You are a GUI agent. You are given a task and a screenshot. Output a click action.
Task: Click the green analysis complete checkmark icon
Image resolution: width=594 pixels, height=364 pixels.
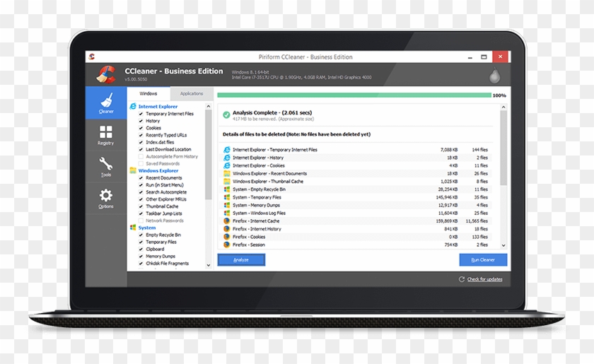click(226, 115)
